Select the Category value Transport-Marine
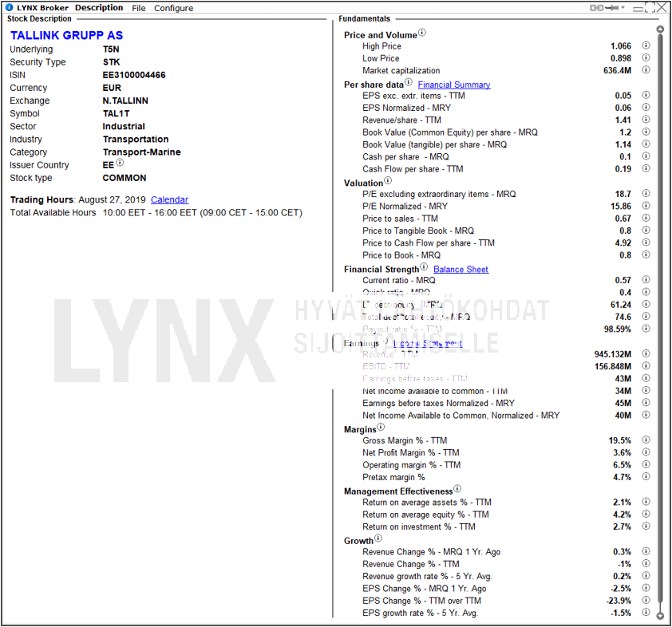The image size is (672, 627). click(142, 152)
